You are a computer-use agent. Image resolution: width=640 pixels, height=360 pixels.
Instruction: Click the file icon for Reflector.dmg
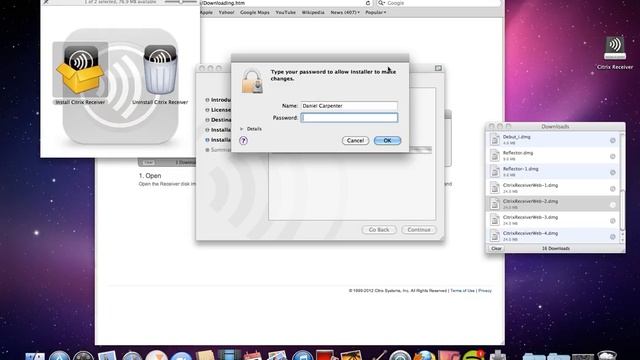coord(495,156)
